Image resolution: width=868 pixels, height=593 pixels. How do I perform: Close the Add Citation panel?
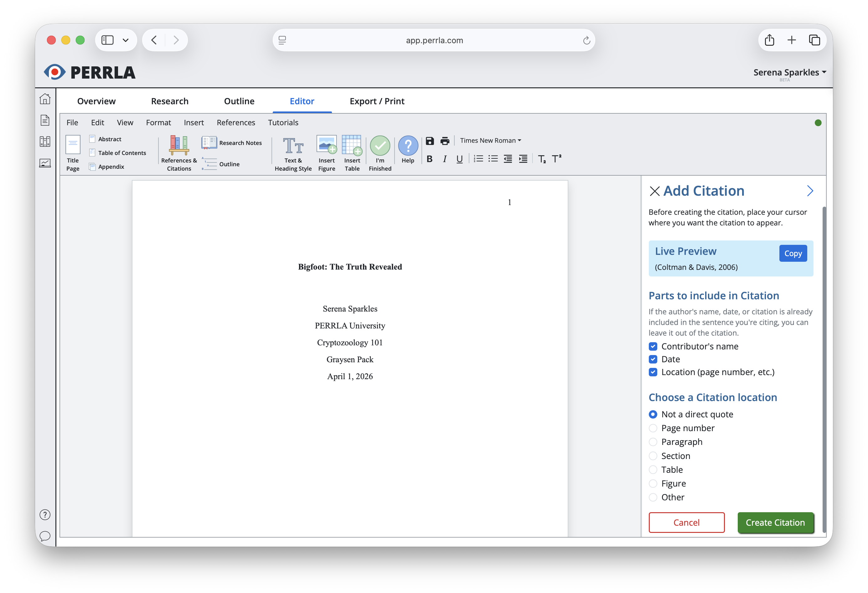(x=654, y=191)
